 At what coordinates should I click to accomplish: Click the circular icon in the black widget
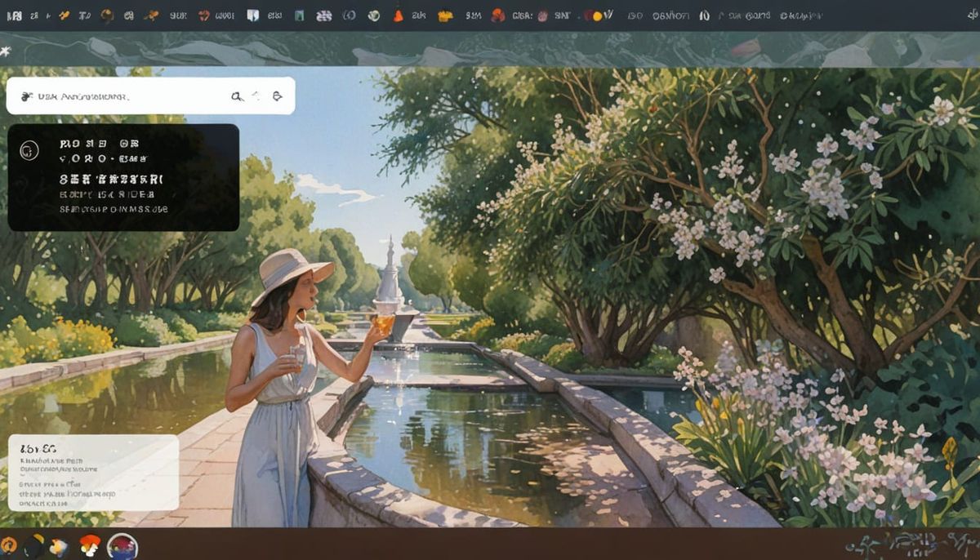(29, 150)
